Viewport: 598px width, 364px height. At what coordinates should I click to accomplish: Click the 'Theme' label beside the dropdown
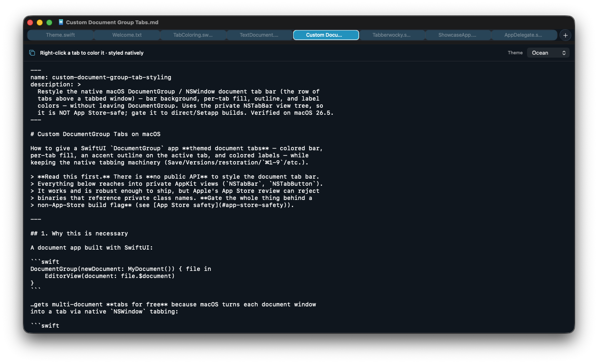click(x=515, y=53)
